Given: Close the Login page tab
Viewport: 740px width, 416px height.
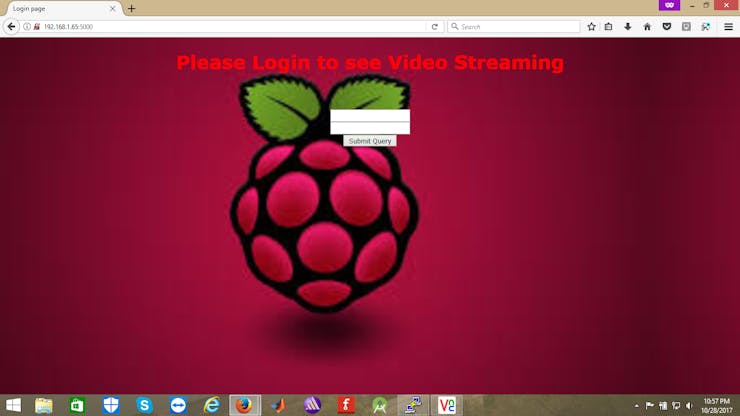Looking at the screenshot, I should click(x=113, y=8).
